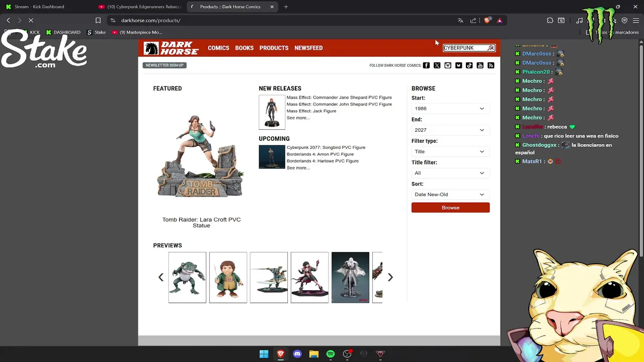Image resolution: width=644 pixels, height=362 pixels.
Task: Open Tomb Raider: Lara Croft PVC Statue title
Action: point(201,222)
